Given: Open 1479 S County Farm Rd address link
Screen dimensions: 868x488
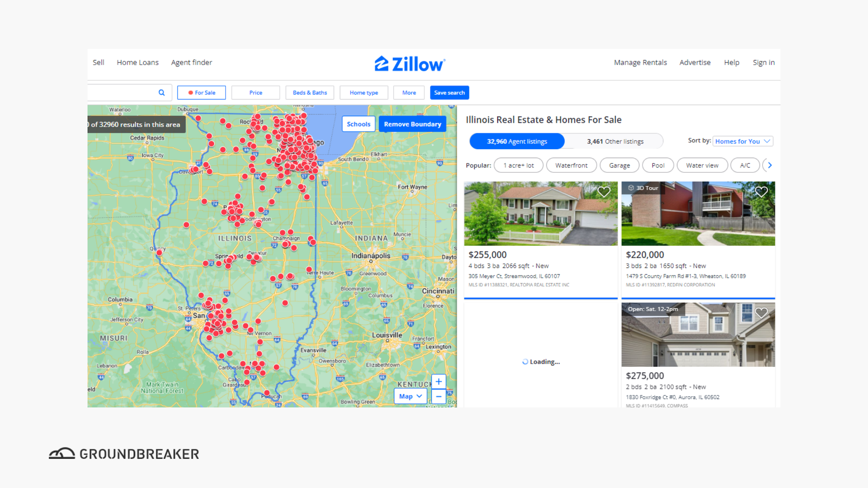Looking at the screenshot, I should (x=686, y=276).
